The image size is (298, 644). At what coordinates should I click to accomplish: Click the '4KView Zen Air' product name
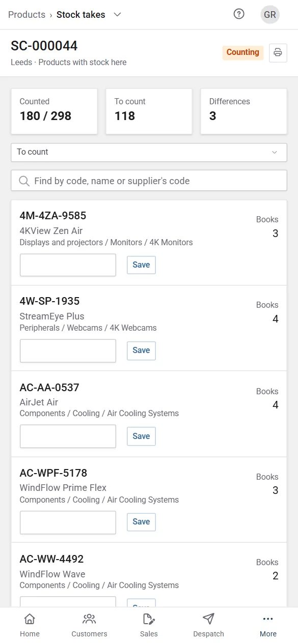[x=51, y=230]
